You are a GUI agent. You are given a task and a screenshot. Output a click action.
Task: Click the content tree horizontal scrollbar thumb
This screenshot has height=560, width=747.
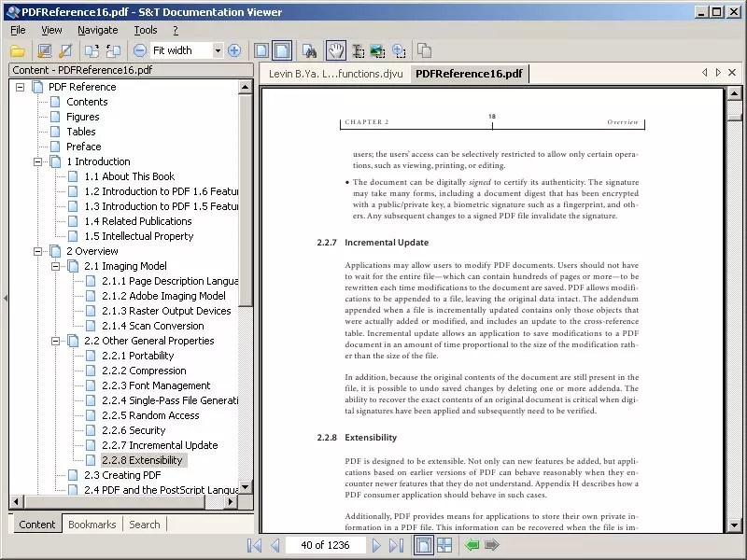pyautogui.click(x=114, y=501)
